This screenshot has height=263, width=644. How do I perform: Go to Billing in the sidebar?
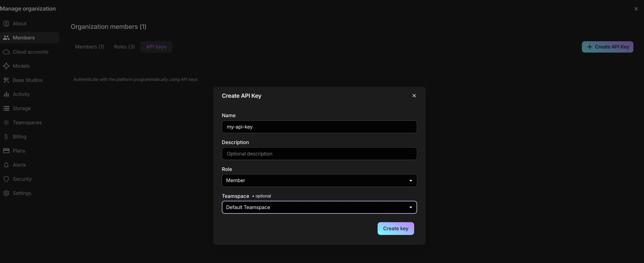[x=29, y=137]
